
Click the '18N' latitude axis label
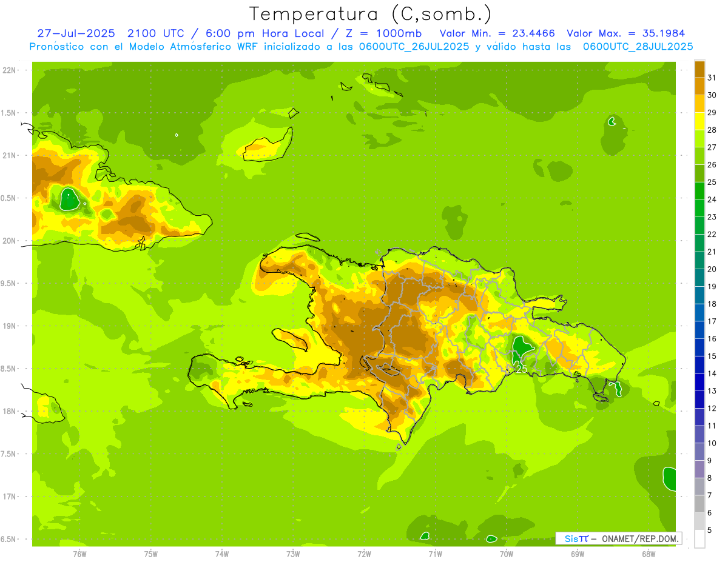(9, 411)
